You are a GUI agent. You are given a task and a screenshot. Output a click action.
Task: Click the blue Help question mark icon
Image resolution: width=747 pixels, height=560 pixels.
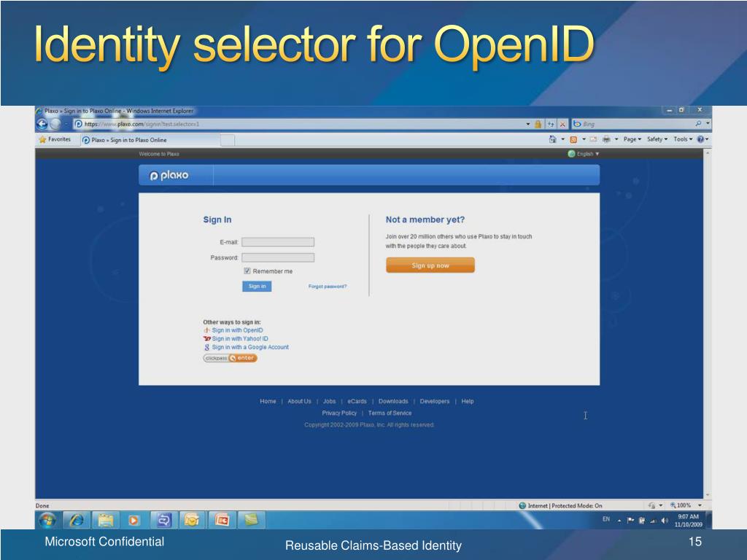click(700, 139)
